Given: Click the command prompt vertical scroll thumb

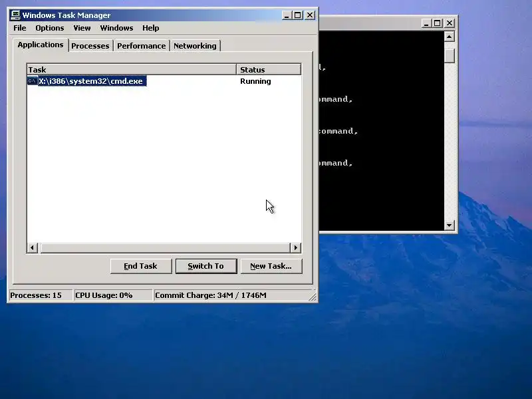Looking at the screenshot, I should pos(450,56).
